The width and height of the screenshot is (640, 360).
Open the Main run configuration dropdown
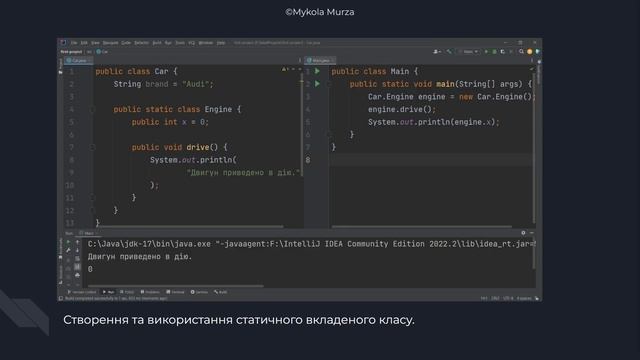tap(468, 51)
